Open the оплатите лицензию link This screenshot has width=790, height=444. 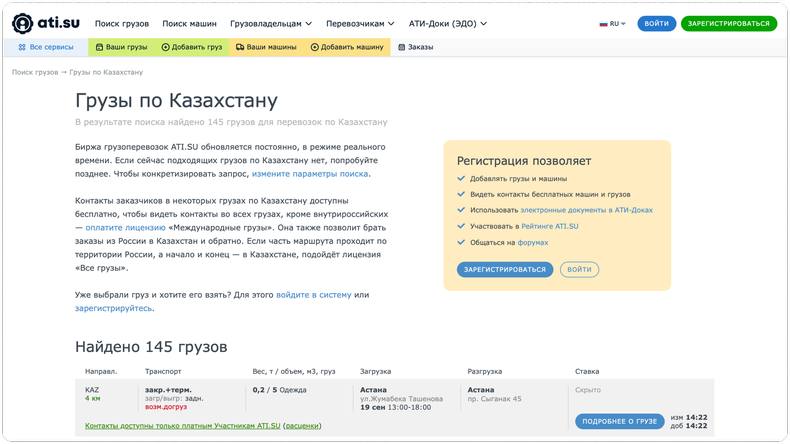pyautogui.click(x=125, y=227)
